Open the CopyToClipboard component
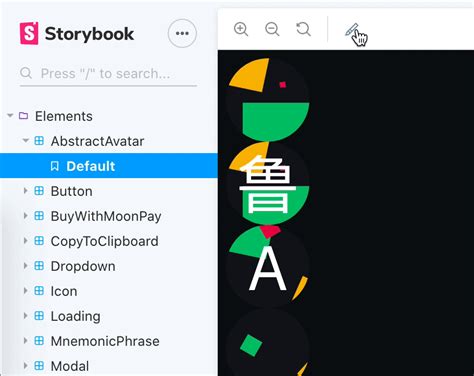This screenshot has width=474, height=376. (104, 241)
